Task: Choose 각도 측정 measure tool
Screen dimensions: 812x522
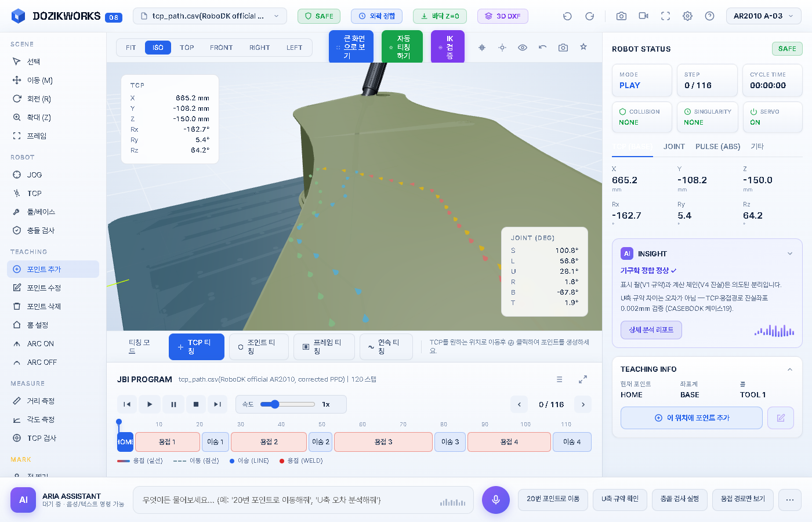Action: [x=53, y=419]
